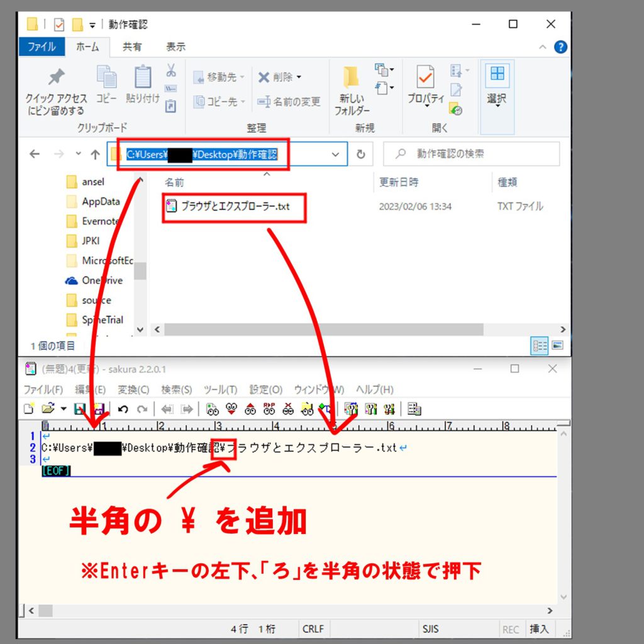Sort files by 種類 column header

tap(508, 182)
